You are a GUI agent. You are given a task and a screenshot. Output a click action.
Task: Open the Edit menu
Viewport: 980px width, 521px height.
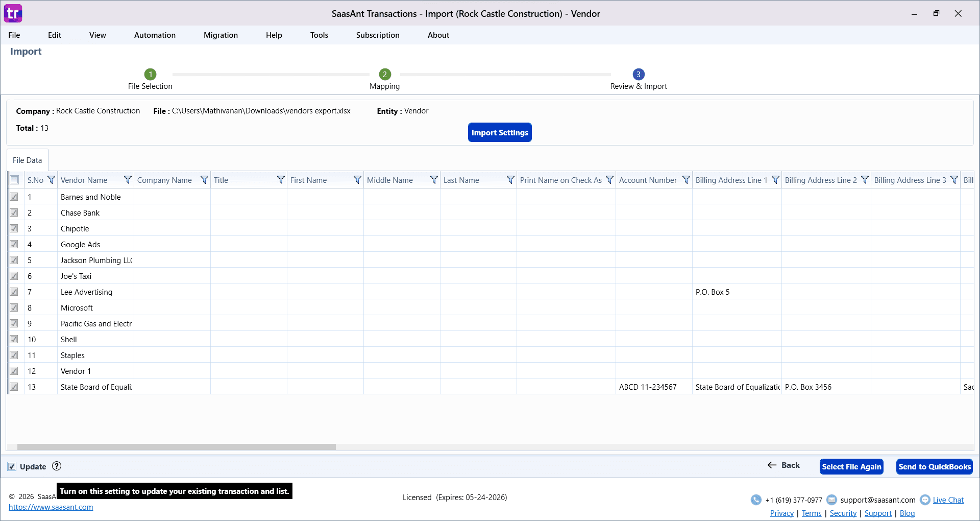click(x=55, y=35)
